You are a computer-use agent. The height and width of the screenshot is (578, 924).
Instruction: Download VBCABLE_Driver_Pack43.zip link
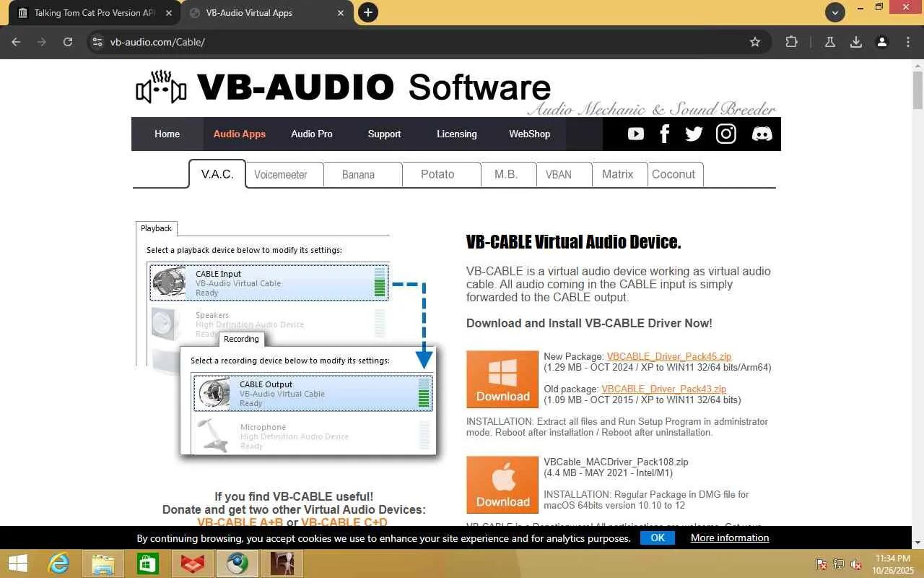664,389
